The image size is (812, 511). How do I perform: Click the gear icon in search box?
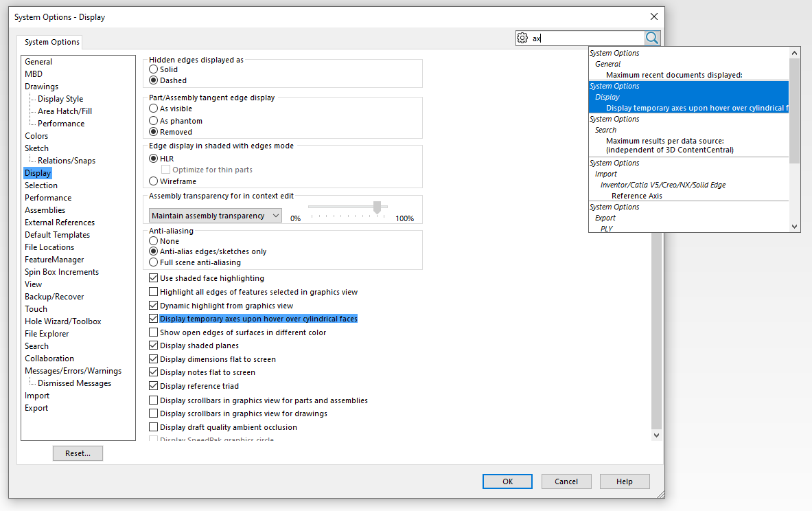tap(522, 38)
